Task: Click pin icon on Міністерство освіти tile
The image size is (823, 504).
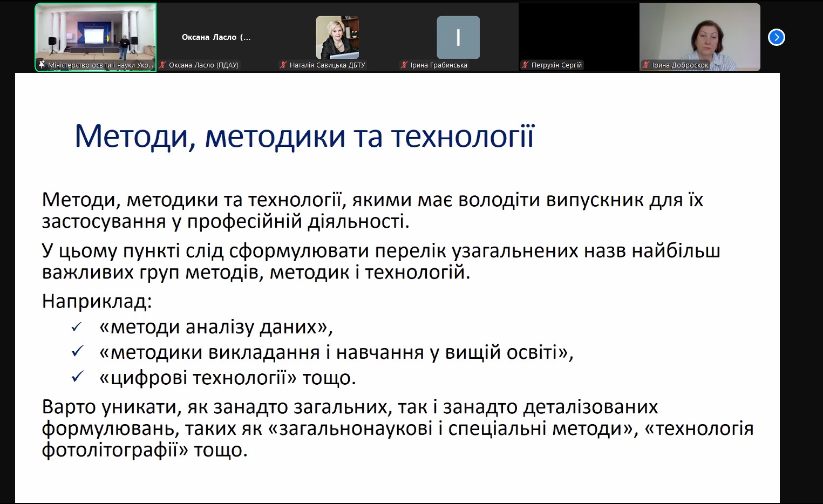Action: click(x=42, y=65)
